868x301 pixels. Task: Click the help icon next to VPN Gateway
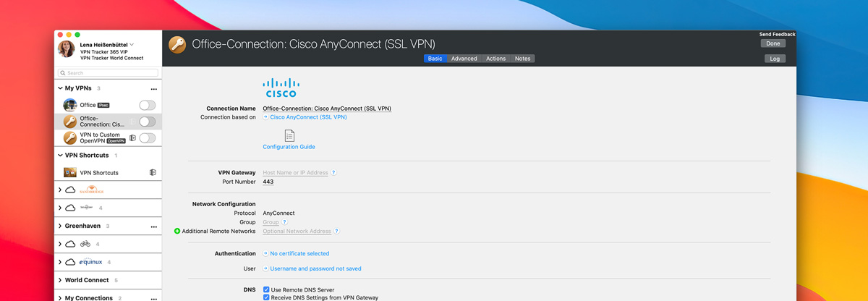(x=333, y=173)
